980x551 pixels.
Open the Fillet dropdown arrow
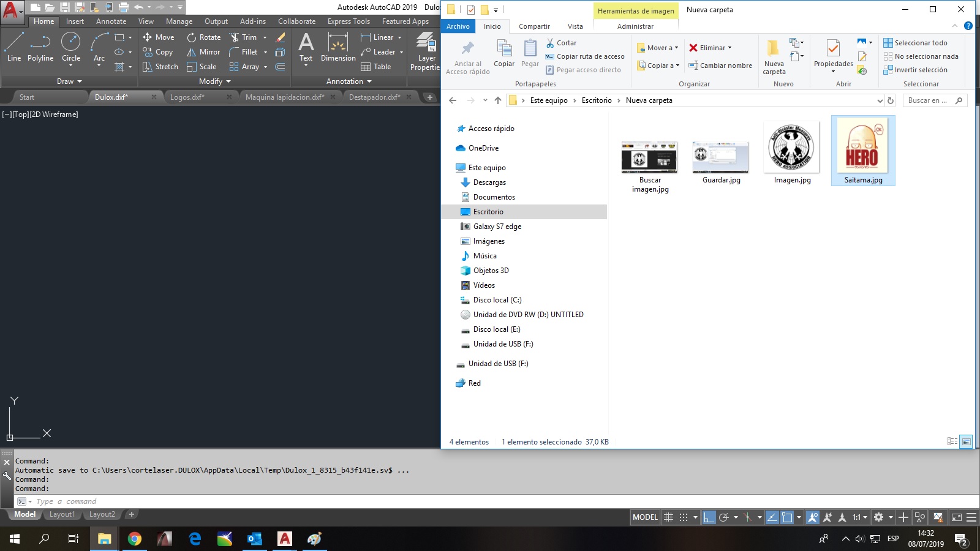(265, 52)
